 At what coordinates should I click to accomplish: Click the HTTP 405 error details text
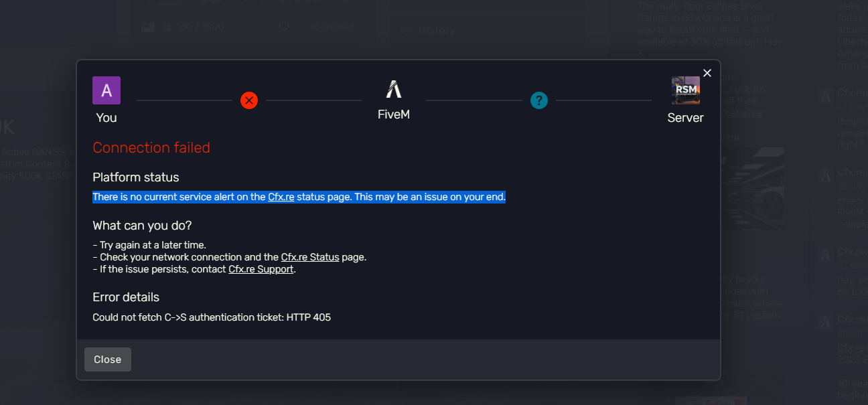[212, 317]
